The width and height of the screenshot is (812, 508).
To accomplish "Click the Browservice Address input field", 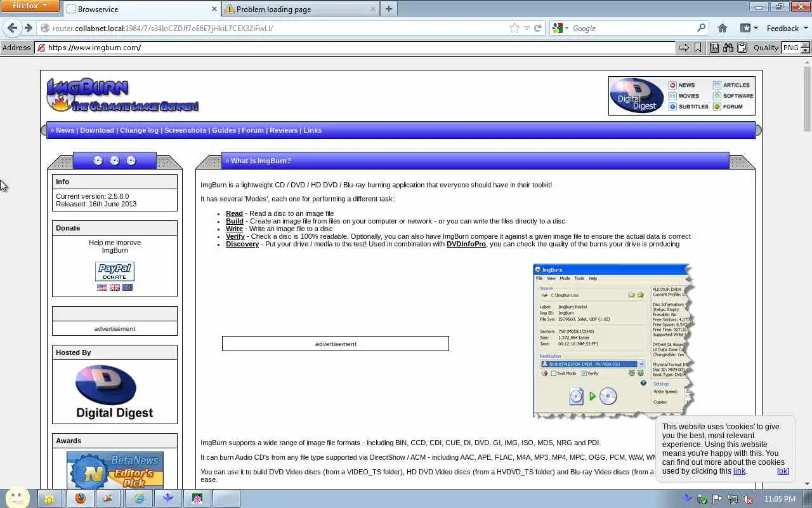I will coord(355,48).
